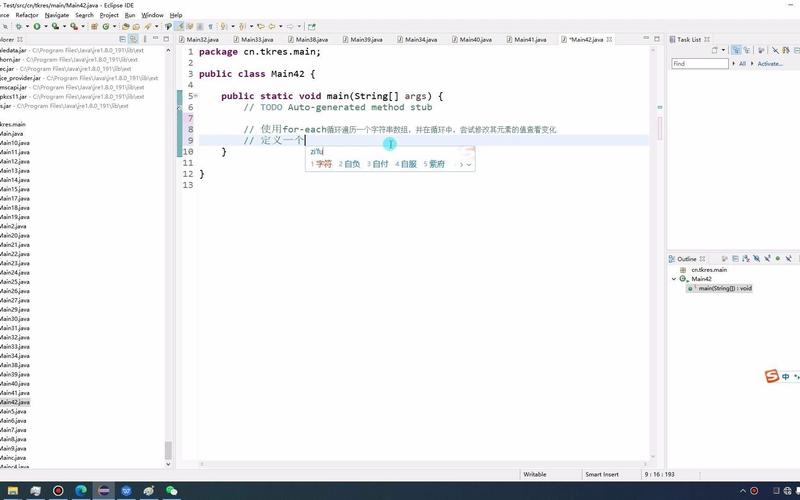Collapse All in Package Explorer
The height and width of the screenshot is (500, 800).
tap(122, 39)
